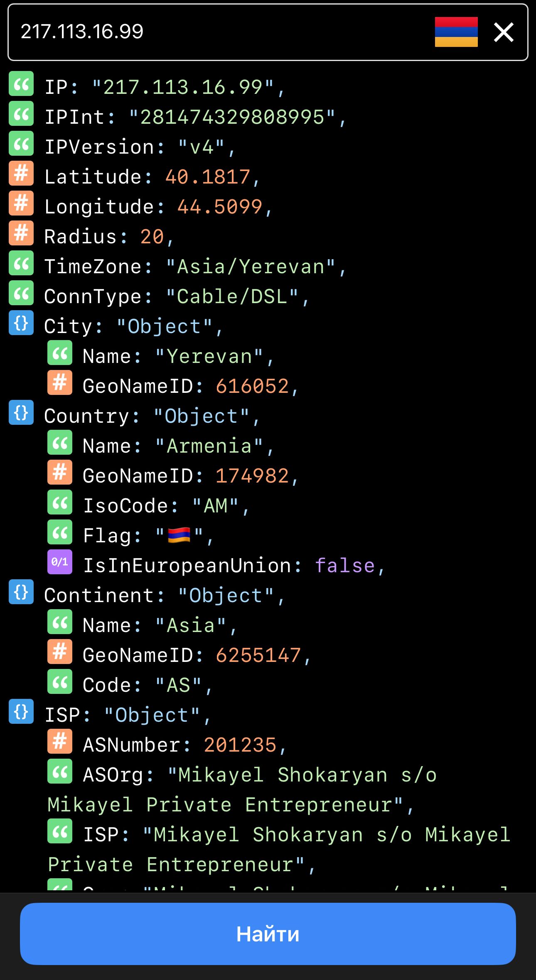
Task: Click the Country section label
Action: (x=89, y=415)
